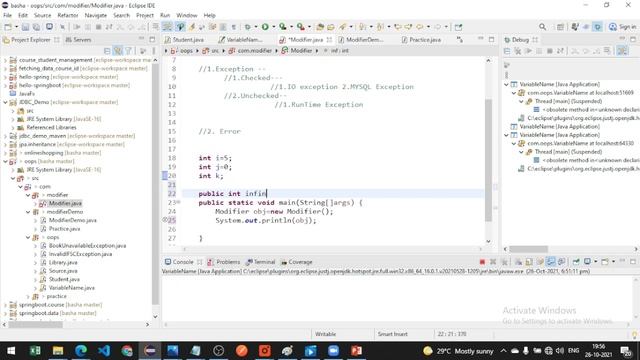The image size is (640, 360).
Task: Open the Window menu
Action: point(187,15)
